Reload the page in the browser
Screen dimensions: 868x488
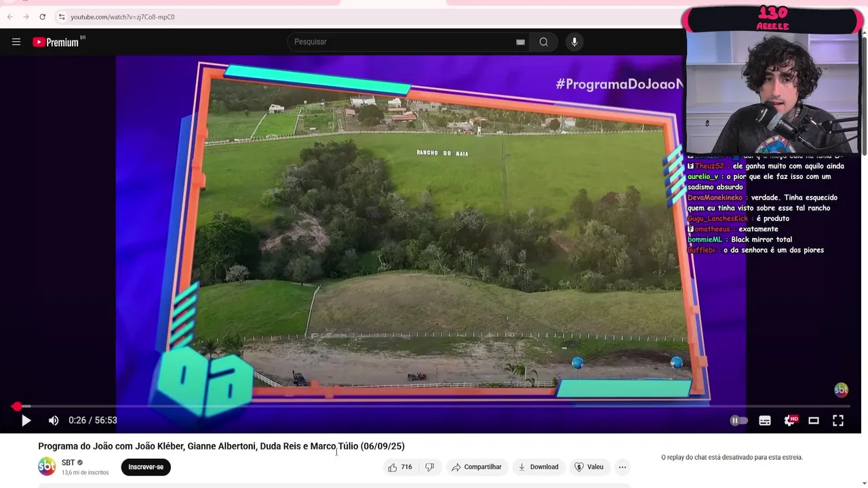[x=42, y=17]
